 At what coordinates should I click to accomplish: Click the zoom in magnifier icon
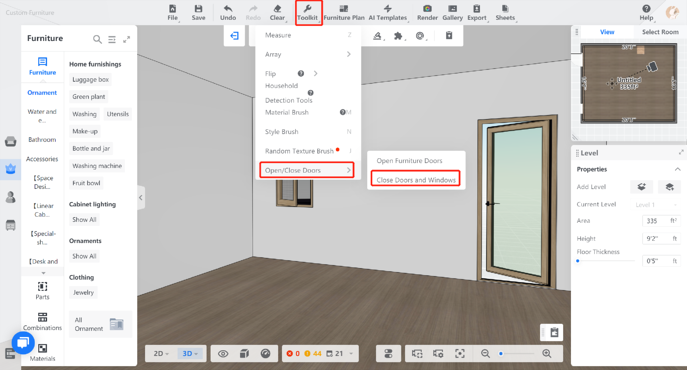tap(547, 353)
